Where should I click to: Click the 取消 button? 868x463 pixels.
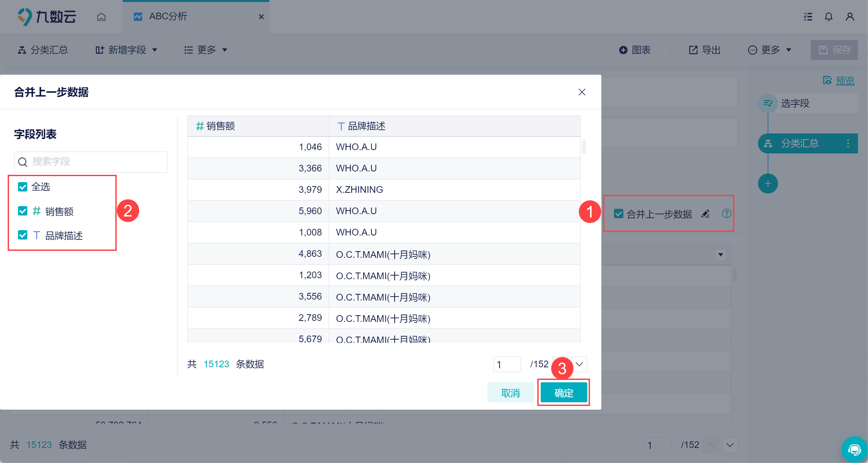tap(510, 393)
